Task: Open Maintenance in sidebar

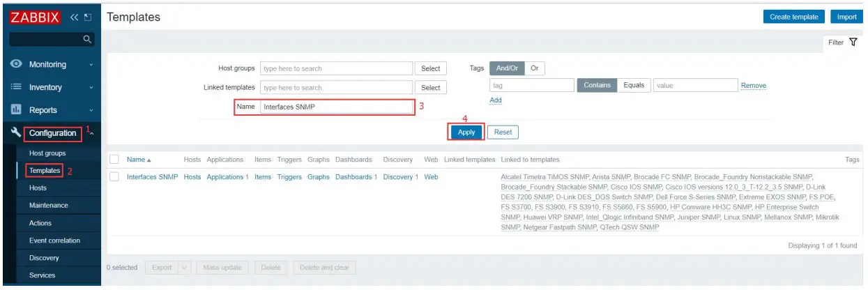Action: tap(49, 206)
